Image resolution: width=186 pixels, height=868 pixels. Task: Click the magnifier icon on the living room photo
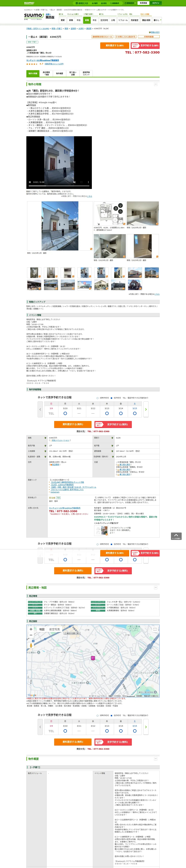click(x=157, y=224)
